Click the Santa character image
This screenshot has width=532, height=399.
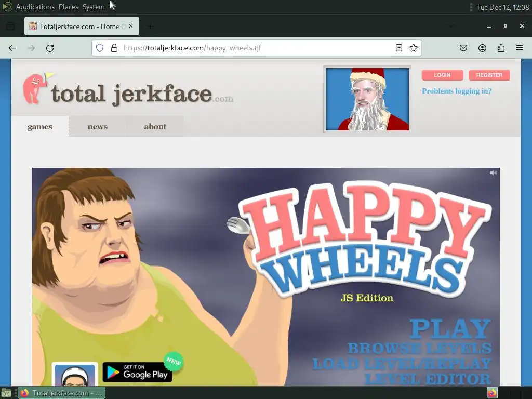coord(367,99)
